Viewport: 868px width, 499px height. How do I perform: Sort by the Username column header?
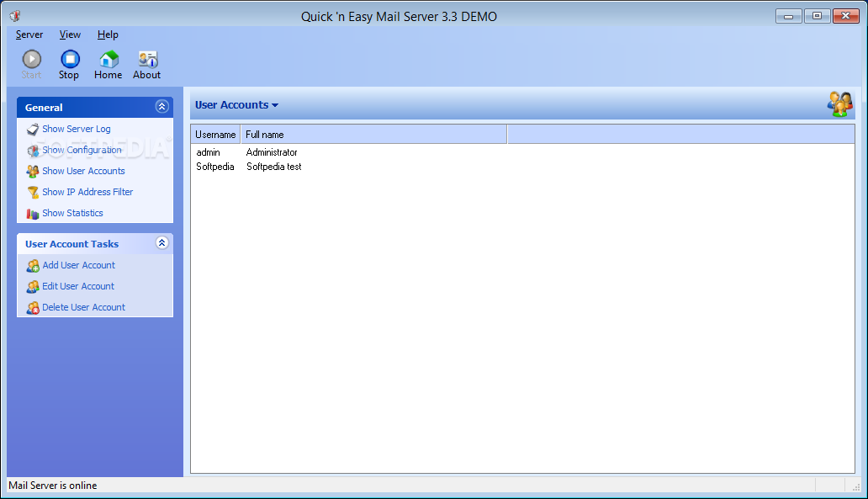(x=216, y=135)
